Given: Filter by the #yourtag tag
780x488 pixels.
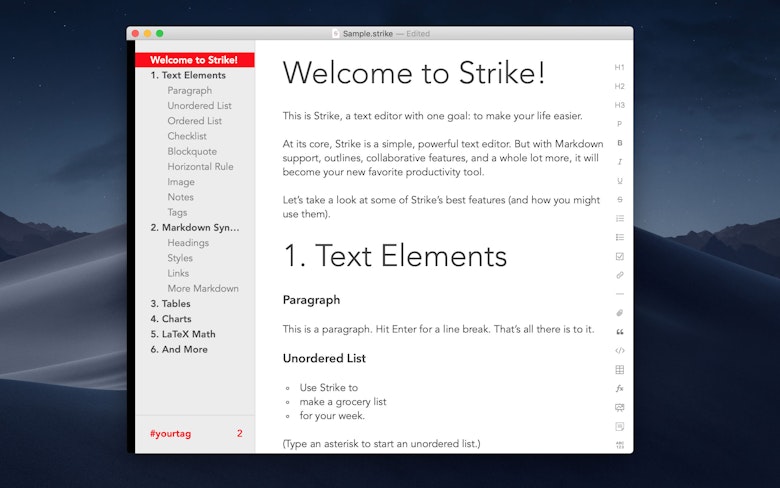Looking at the screenshot, I should point(171,433).
